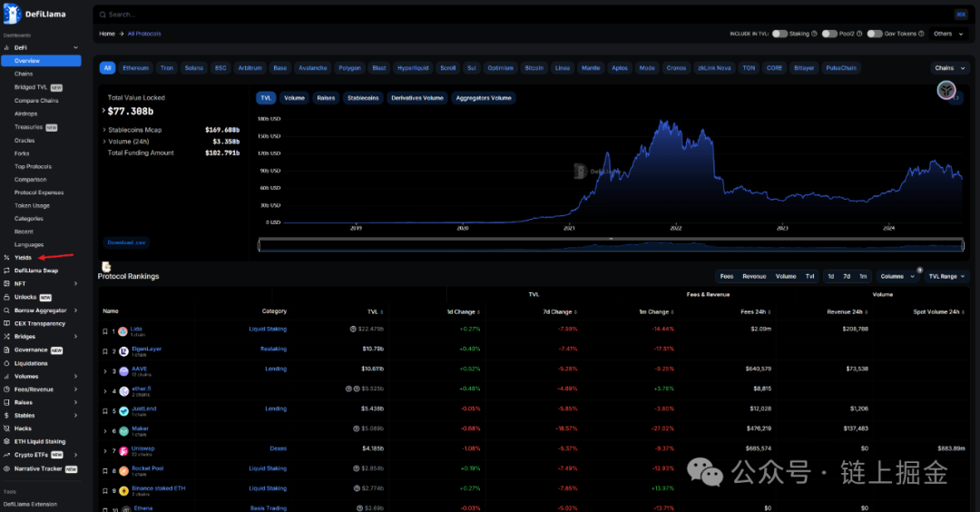Select the 7d change period button
This screenshot has height=512, width=980.
(x=847, y=276)
